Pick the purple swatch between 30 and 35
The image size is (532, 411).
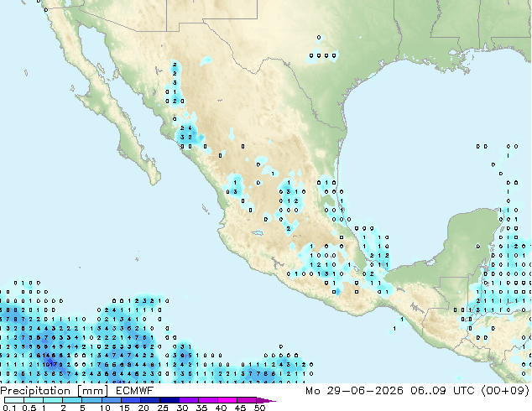click(188, 400)
